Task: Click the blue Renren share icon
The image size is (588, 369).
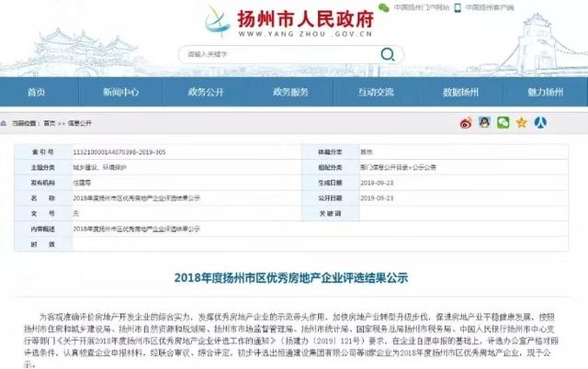Action: (540, 122)
